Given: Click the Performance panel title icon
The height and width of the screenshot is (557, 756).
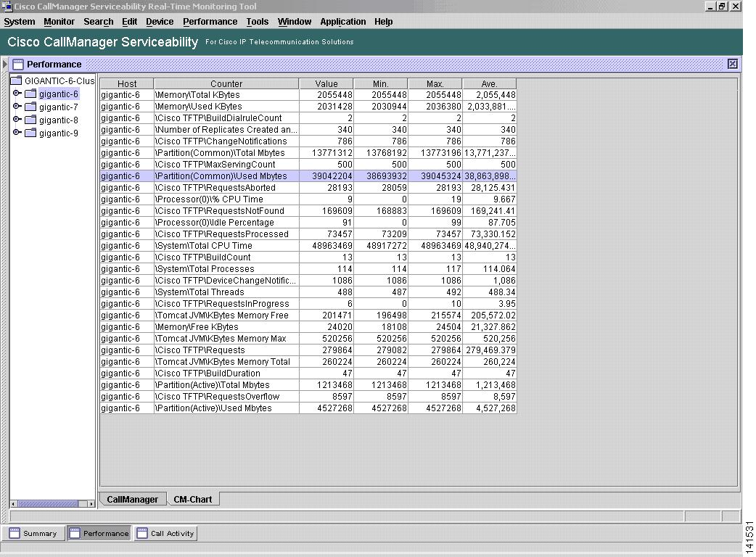Looking at the screenshot, I should (18, 64).
